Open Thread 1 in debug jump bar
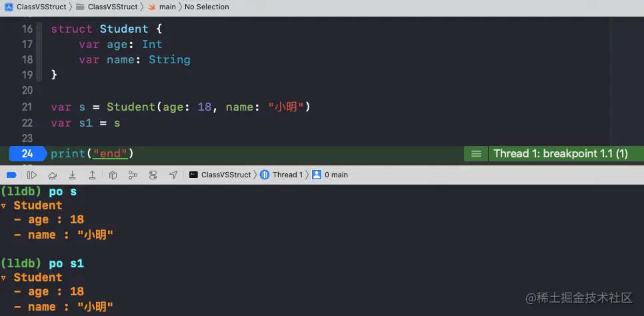Image resolution: width=644 pixels, height=316 pixels. (282, 175)
